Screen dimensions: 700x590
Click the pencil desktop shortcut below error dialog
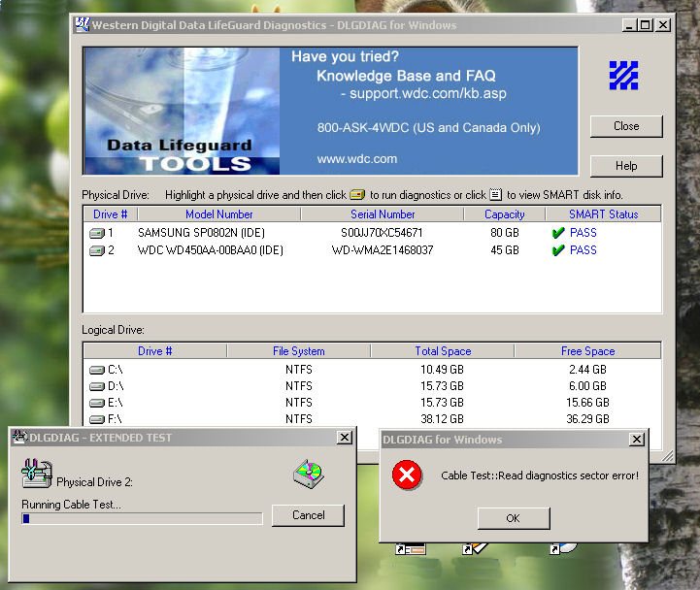point(476,548)
